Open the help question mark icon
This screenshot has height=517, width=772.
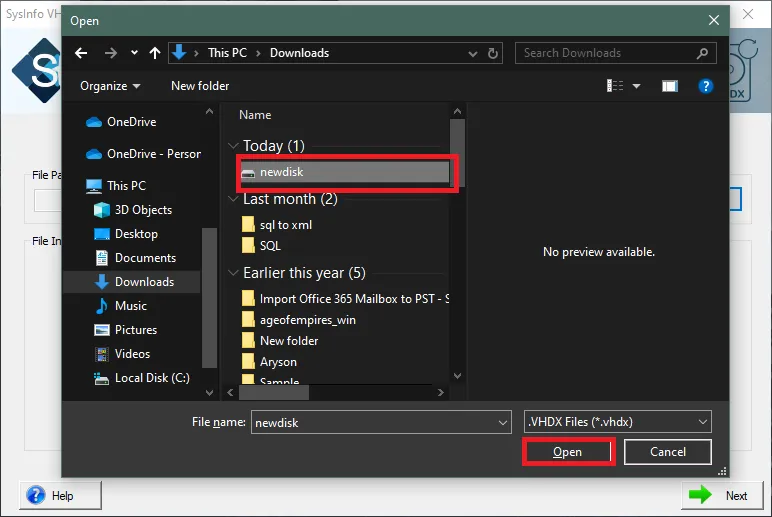[706, 86]
